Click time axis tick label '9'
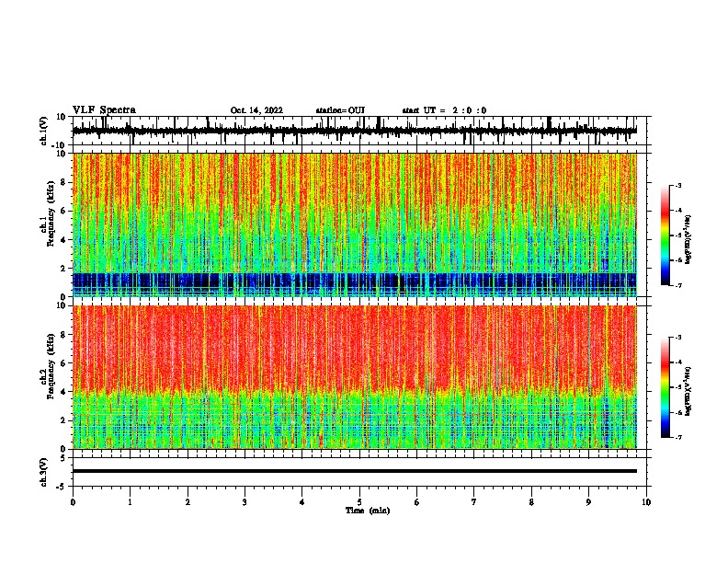 588,502
